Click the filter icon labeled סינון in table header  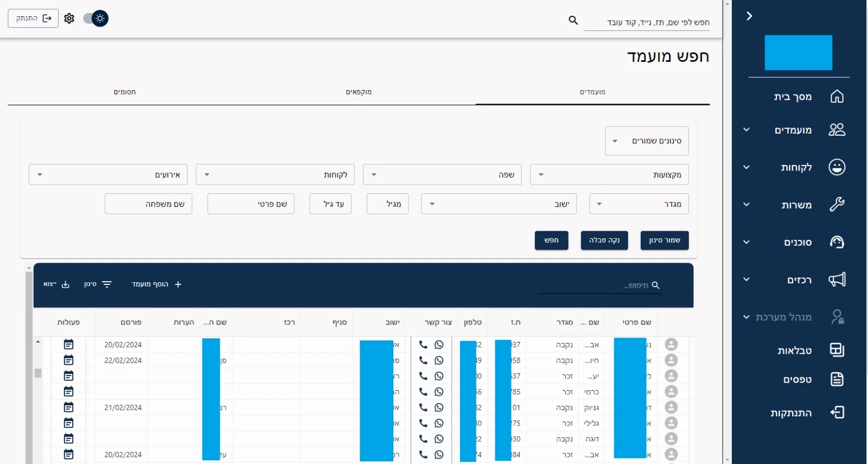tap(107, 284)
